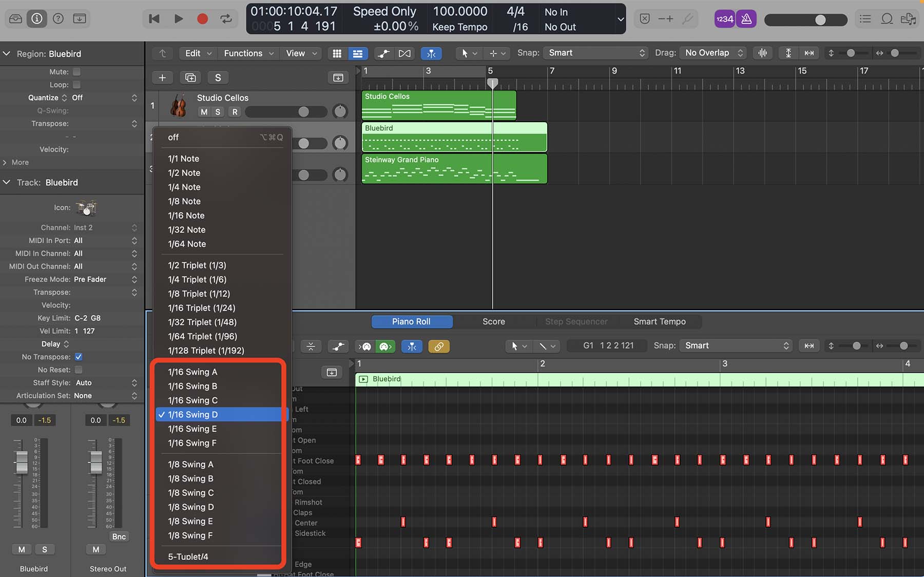
Task: Open the Library icon in control bar
Action: coord(15,19)
